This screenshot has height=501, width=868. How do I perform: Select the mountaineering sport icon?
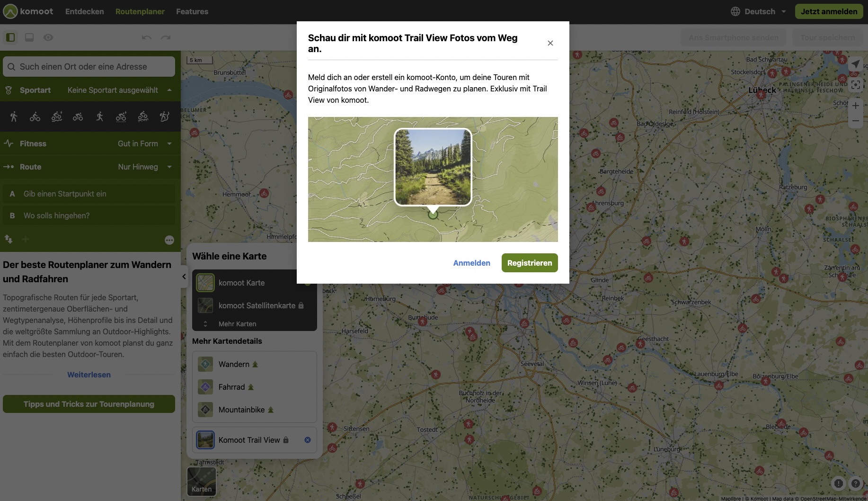click(x=164, y=116)
